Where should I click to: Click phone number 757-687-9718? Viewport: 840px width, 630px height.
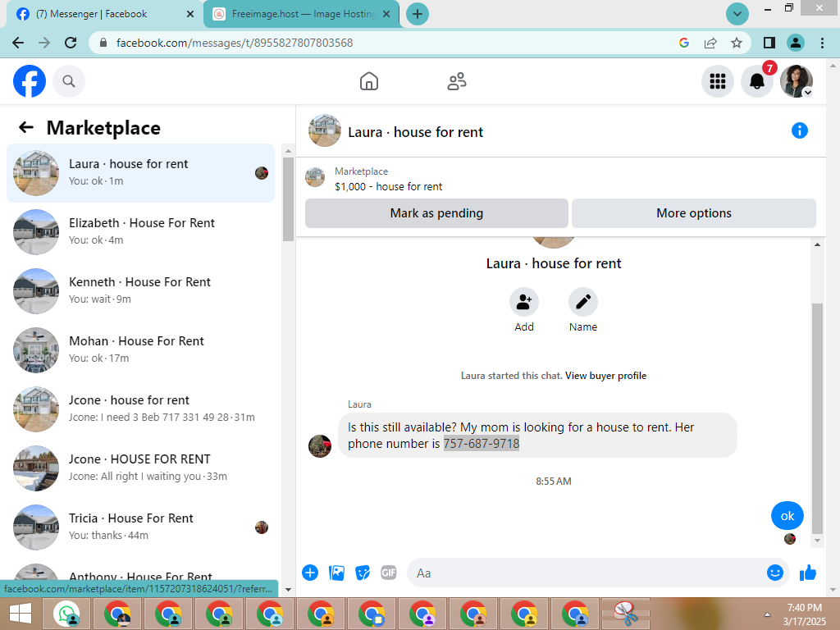coord(481,444)
